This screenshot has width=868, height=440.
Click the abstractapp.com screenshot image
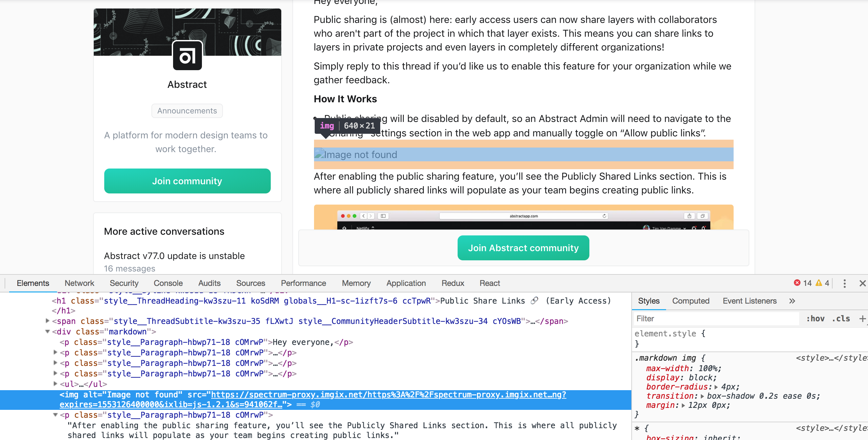(523, 217)
